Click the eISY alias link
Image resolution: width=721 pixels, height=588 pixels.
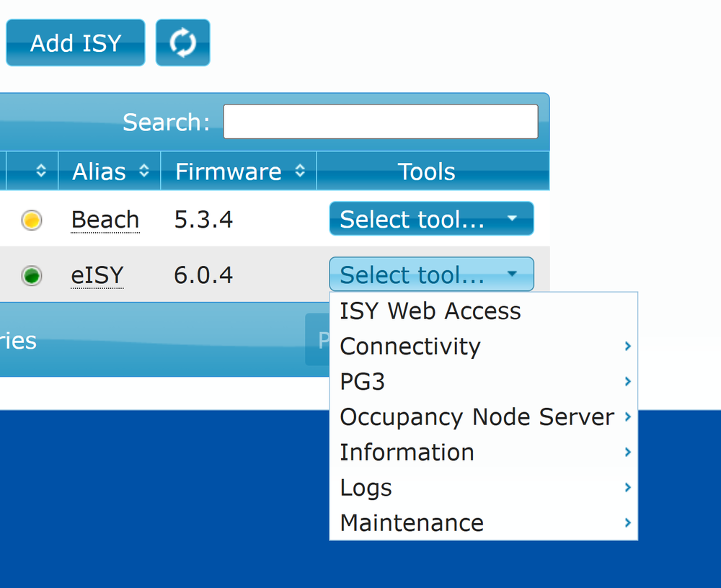[97, 275]
